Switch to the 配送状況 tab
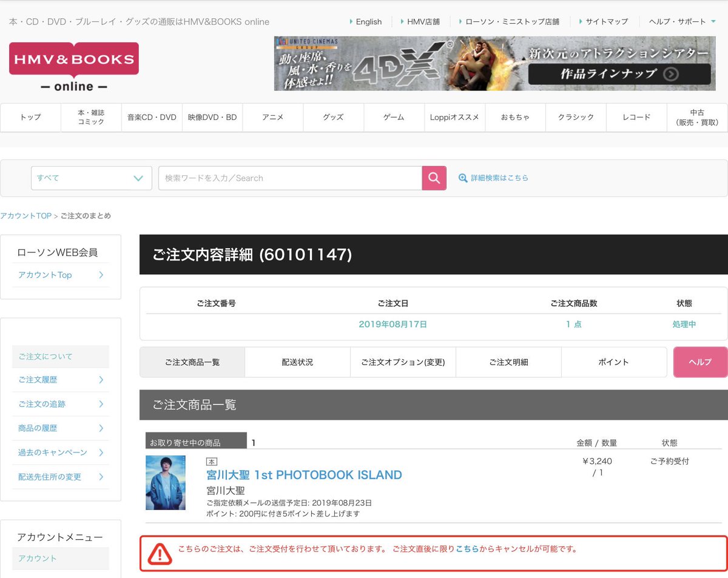Screen dimensions: 728x578 coord(297,362)
